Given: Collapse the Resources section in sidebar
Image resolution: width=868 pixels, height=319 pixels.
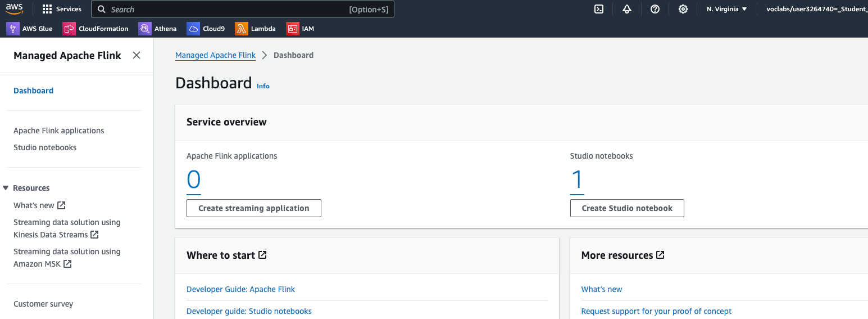Looking at the screenshot, I should click(6, 188).
